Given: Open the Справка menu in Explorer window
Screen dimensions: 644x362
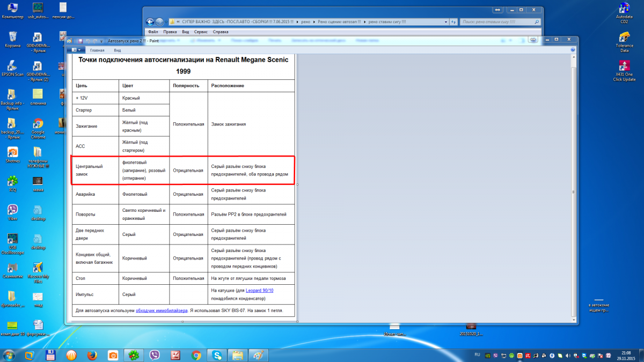Looking at the screenshot, I should tap(221, 32).
